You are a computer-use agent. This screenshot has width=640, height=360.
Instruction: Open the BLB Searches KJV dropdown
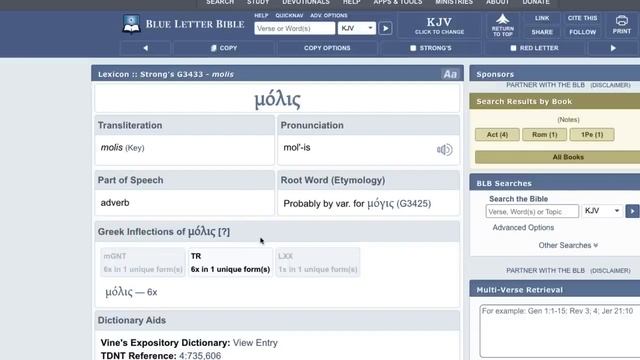tap(602, 211)
